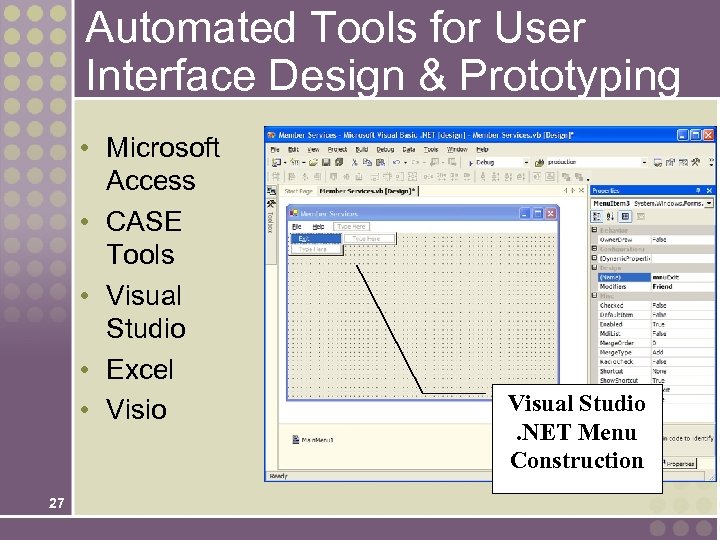The image size is (720, 540).
Task: Select the MergeOrder property row
Action: [x=656, y=343]
